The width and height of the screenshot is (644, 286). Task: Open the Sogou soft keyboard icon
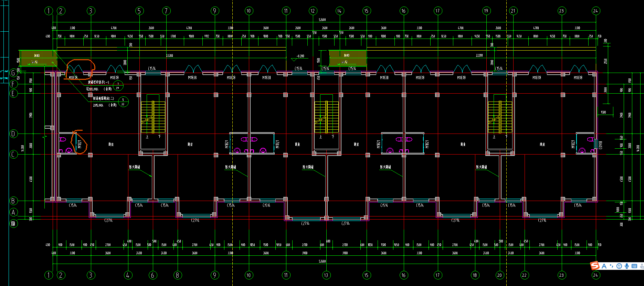pos(634,266)
